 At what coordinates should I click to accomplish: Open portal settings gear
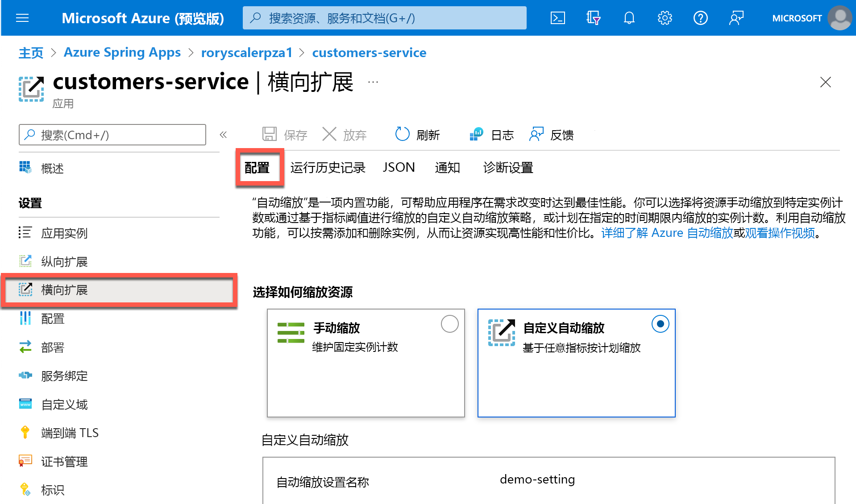pos(665,18)
